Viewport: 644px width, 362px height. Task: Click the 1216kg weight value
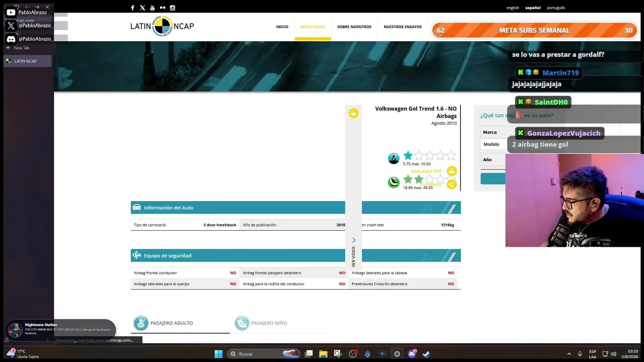tap(447, 225)
